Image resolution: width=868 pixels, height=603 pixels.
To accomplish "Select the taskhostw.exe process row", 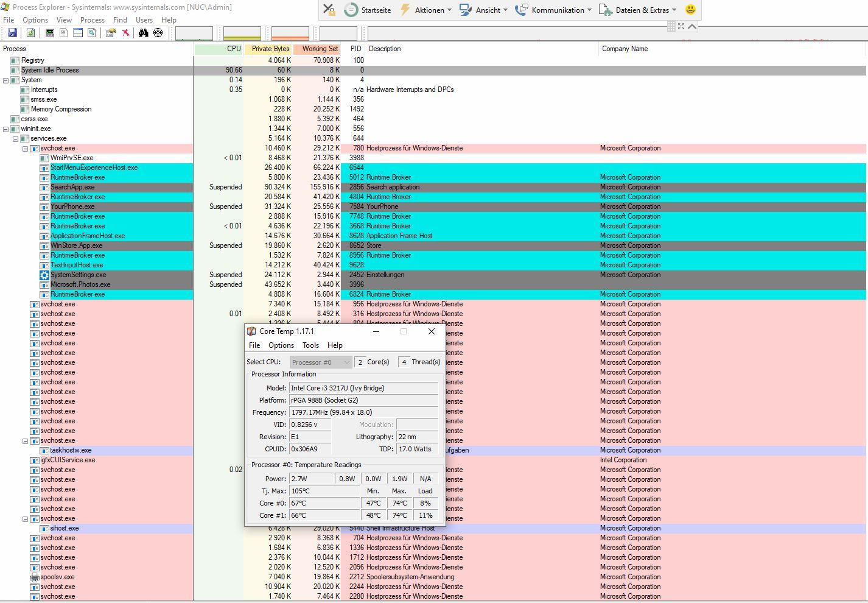I will click(433, 450).
